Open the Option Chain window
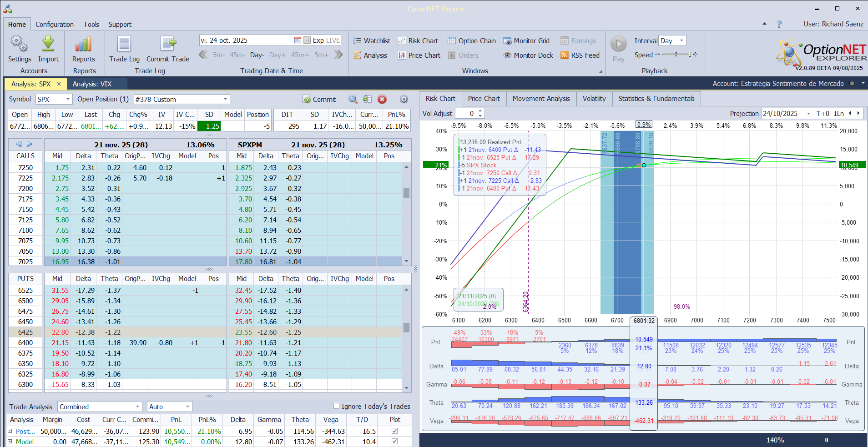This screenshot has height=447, width=868. (x=472, y=41)
